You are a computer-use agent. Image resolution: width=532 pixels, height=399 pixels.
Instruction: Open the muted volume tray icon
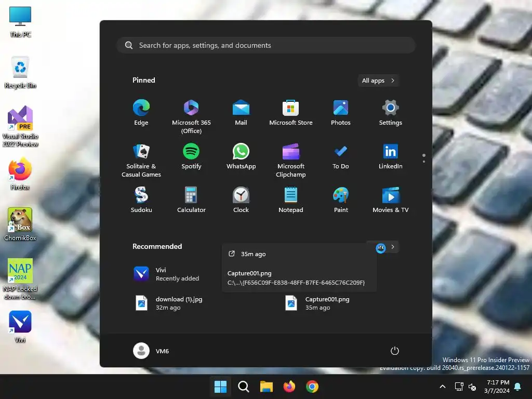pyautogui.click(x=472, y=387)
